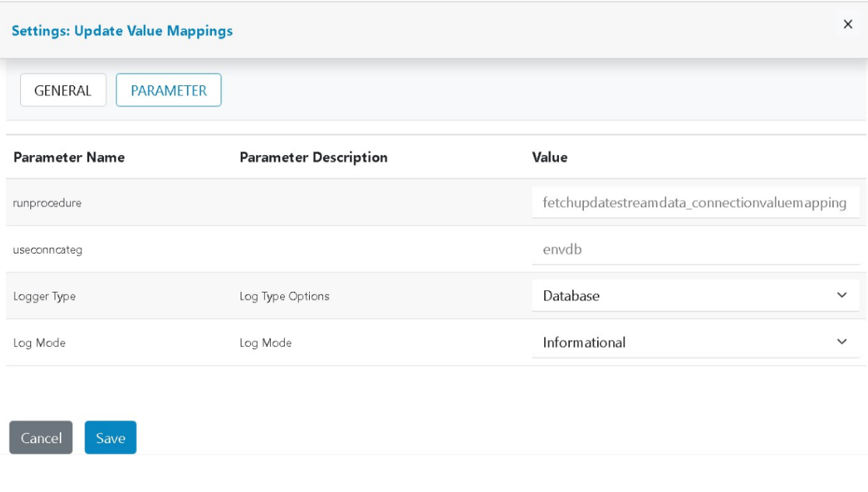The image size is (868, 492).
Task: Click the Value column header
Action: 550,158
